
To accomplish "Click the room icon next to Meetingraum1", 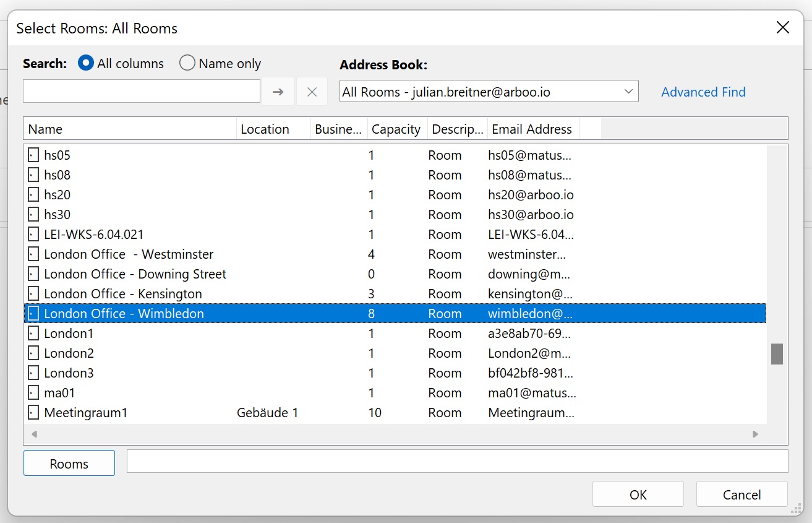I will [33, 412].
